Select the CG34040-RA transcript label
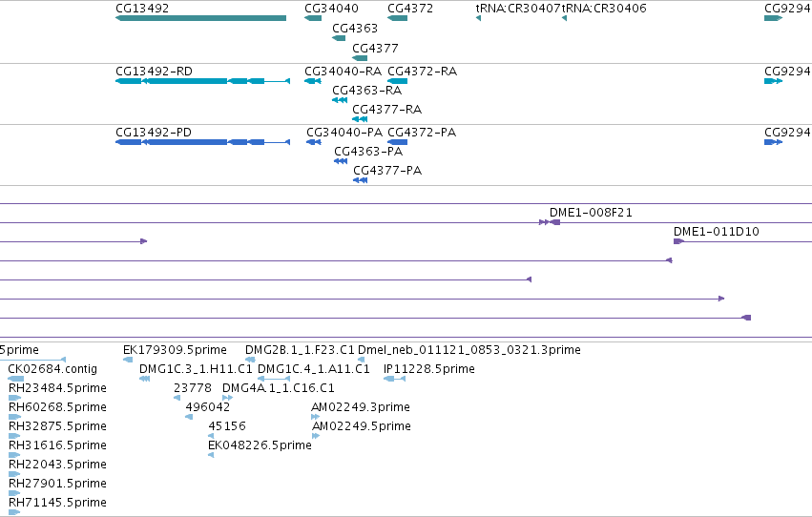 (343, 72)
